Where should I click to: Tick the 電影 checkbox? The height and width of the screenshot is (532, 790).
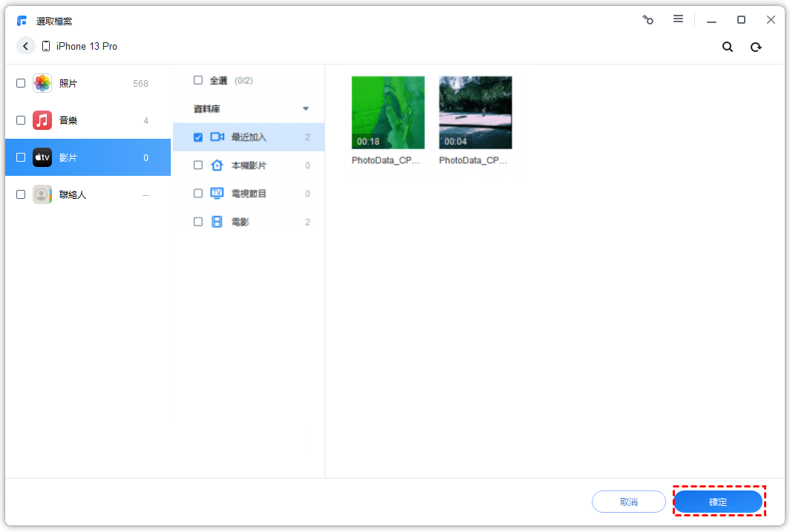click(x=198, y=222)
